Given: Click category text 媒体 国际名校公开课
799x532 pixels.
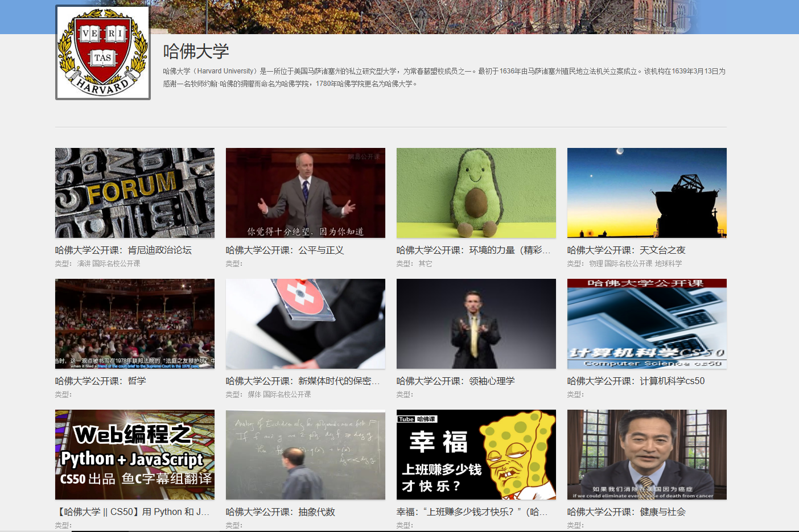Looking at the screenshot, I should point(279,394).
